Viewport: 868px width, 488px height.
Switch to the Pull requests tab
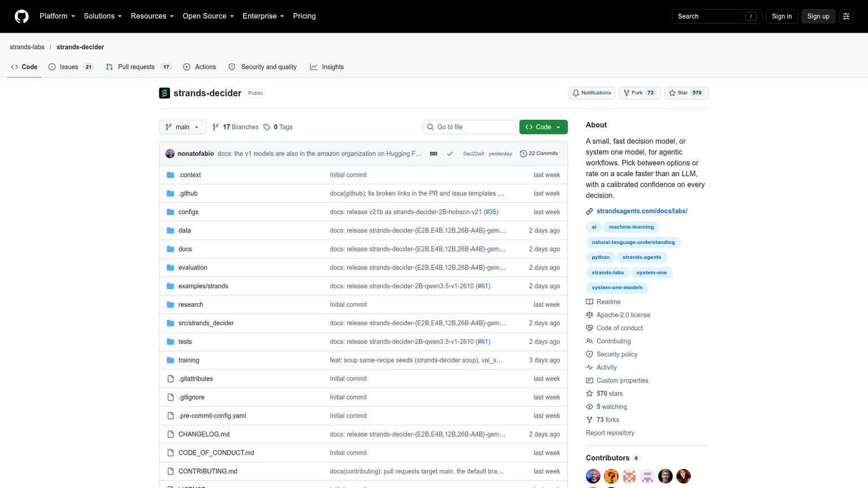click(x=138, y=67)
